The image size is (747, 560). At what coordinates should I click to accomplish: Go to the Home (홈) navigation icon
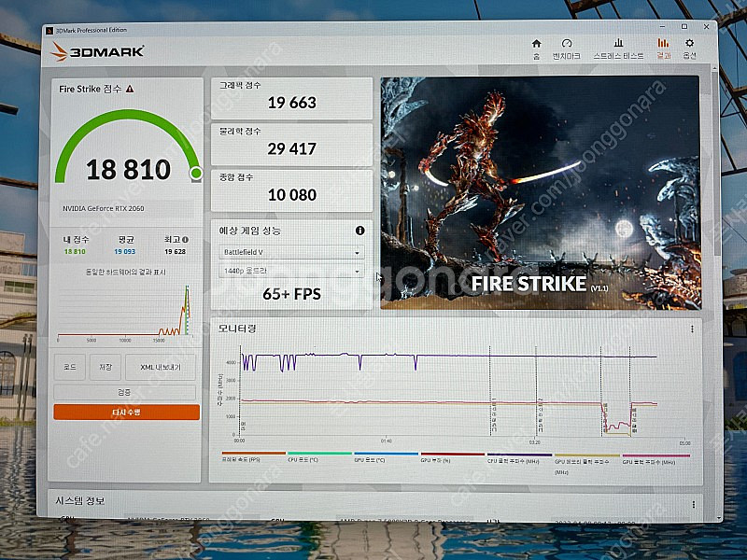click(536, 49)
